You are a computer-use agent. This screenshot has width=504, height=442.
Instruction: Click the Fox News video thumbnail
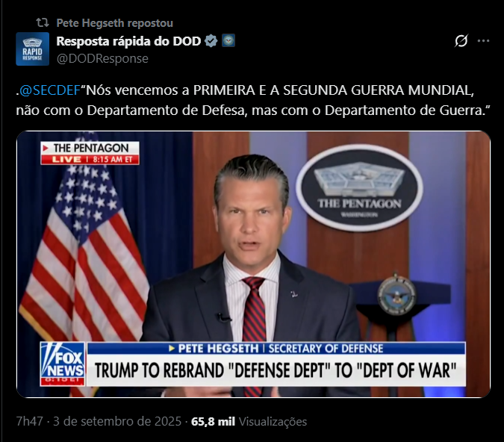(x=253, y=264)
